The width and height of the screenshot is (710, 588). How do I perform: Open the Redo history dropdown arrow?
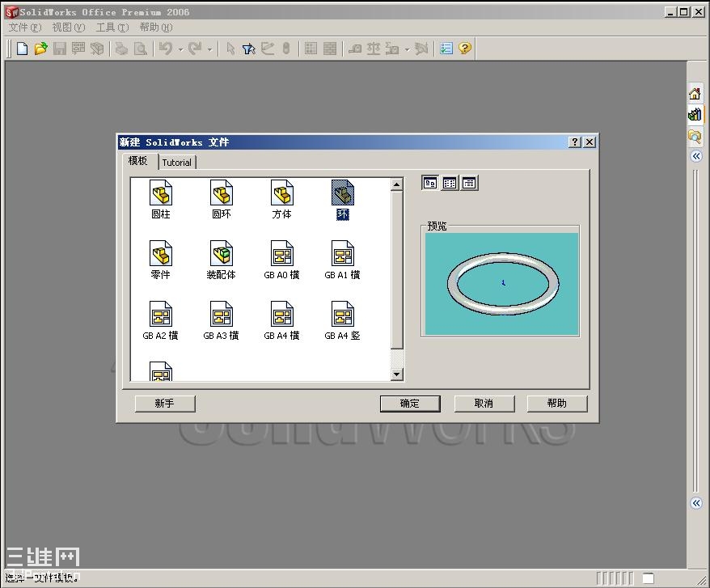(x=209, y=49)
